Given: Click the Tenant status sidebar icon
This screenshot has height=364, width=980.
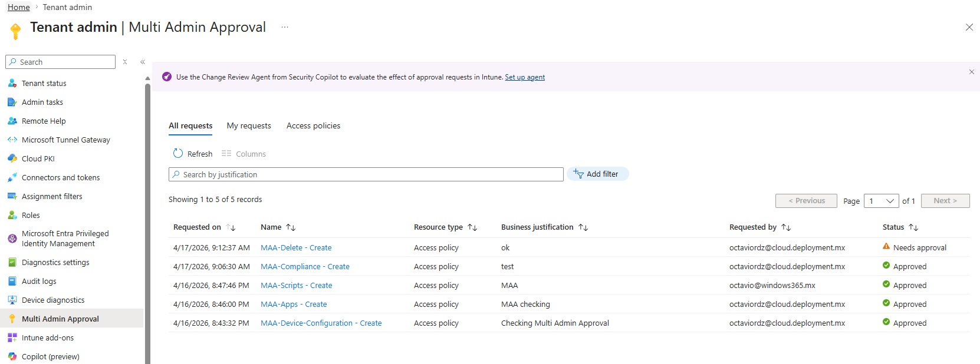Looking at the screenshot, I should coord(12,83).
